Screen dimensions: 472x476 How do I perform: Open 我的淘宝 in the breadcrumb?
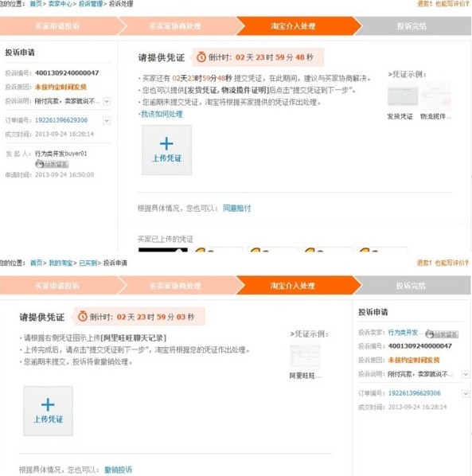(60, 263)
